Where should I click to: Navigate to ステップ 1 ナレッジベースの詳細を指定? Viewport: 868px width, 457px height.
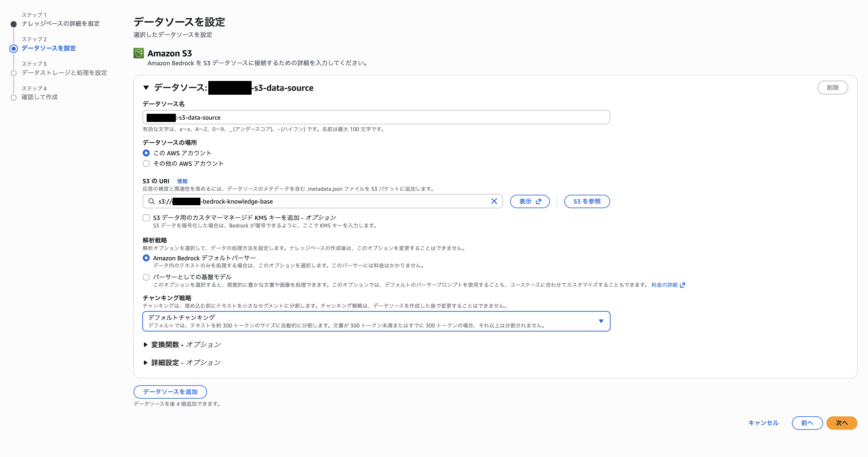pos(60,24)
